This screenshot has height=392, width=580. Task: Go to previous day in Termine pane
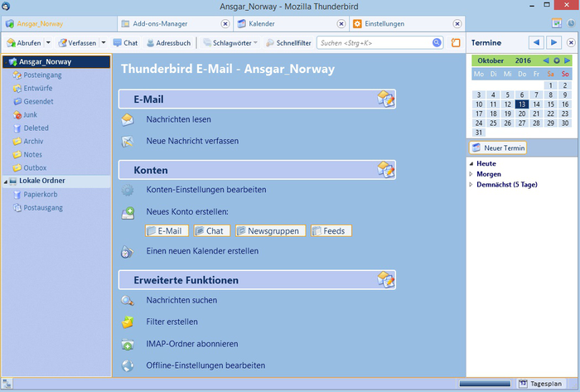(x=536, y=42)
